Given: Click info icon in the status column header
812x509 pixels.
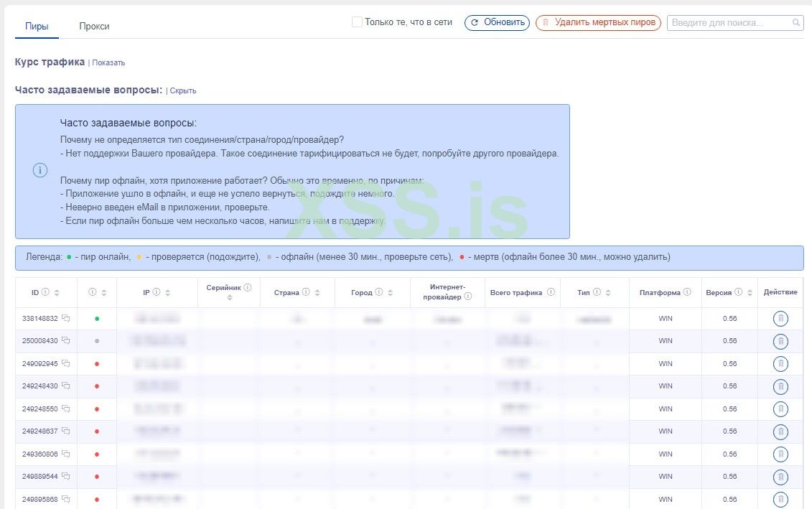Looking at the screenshot, I should 92,292.
